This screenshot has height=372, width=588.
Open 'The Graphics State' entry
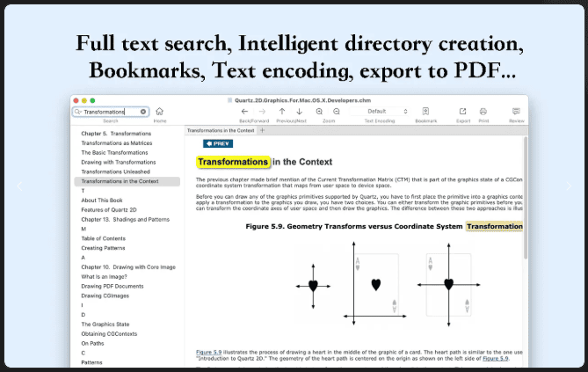(x=105, y=325)
